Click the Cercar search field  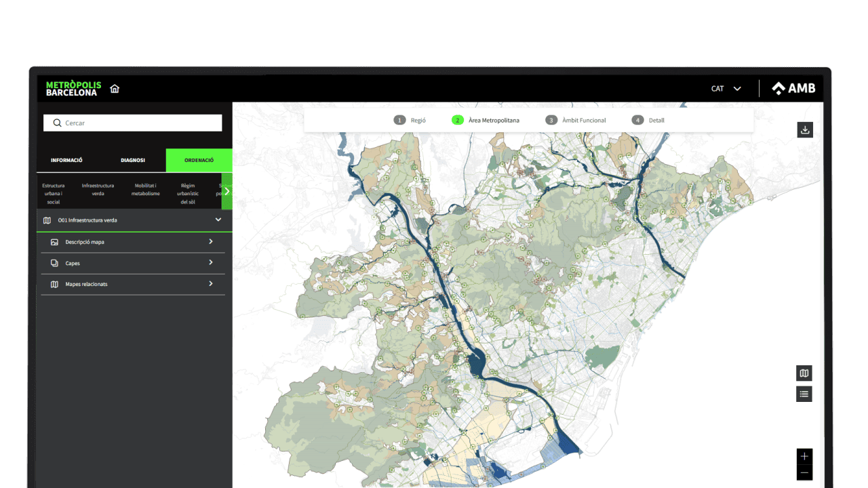coord(133,123)
